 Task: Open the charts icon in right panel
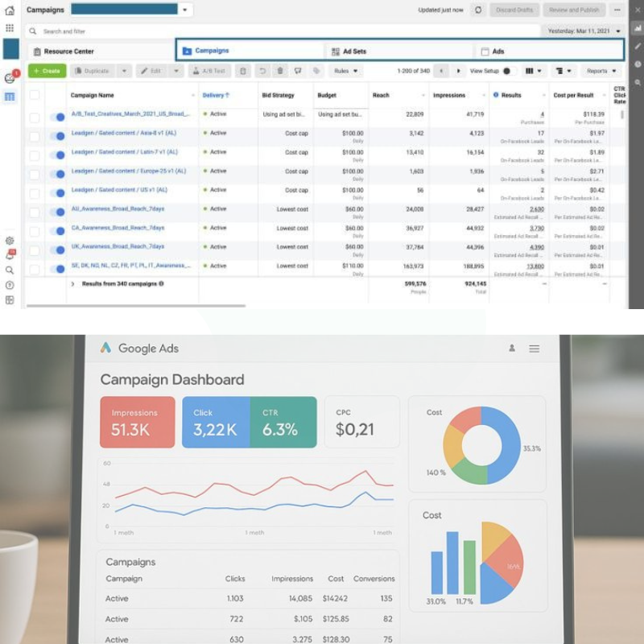coord(638,27)
